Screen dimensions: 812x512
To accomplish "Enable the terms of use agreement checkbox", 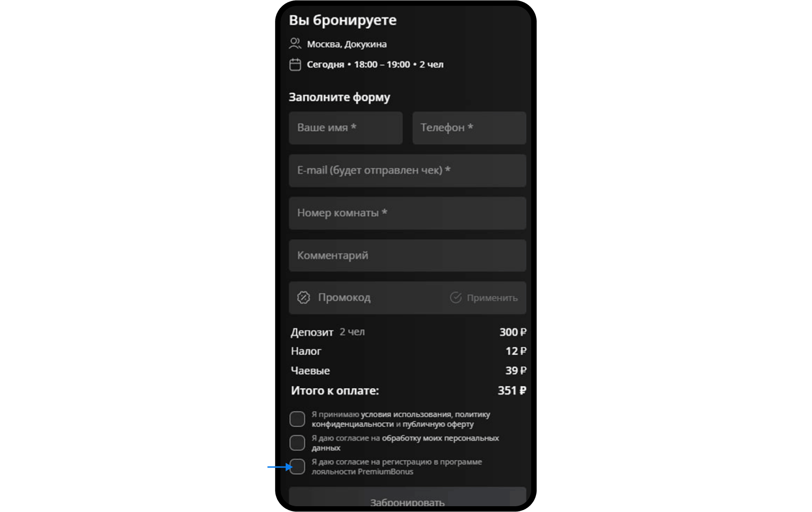I will [297, 419].
